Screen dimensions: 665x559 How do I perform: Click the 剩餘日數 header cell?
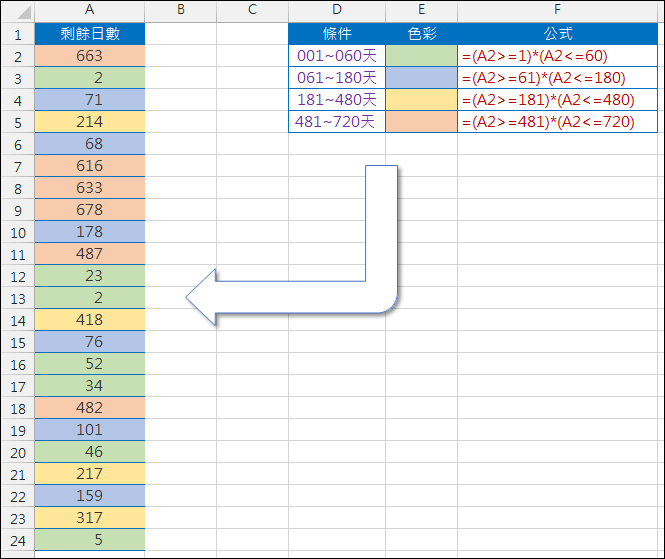coord(89,34)
